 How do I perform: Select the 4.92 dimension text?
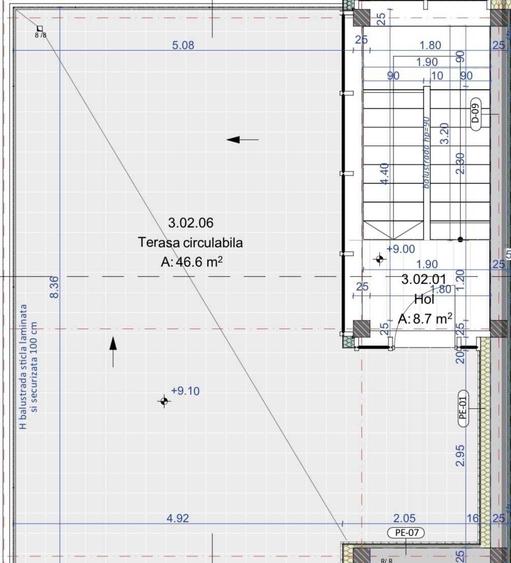point(178,518)
